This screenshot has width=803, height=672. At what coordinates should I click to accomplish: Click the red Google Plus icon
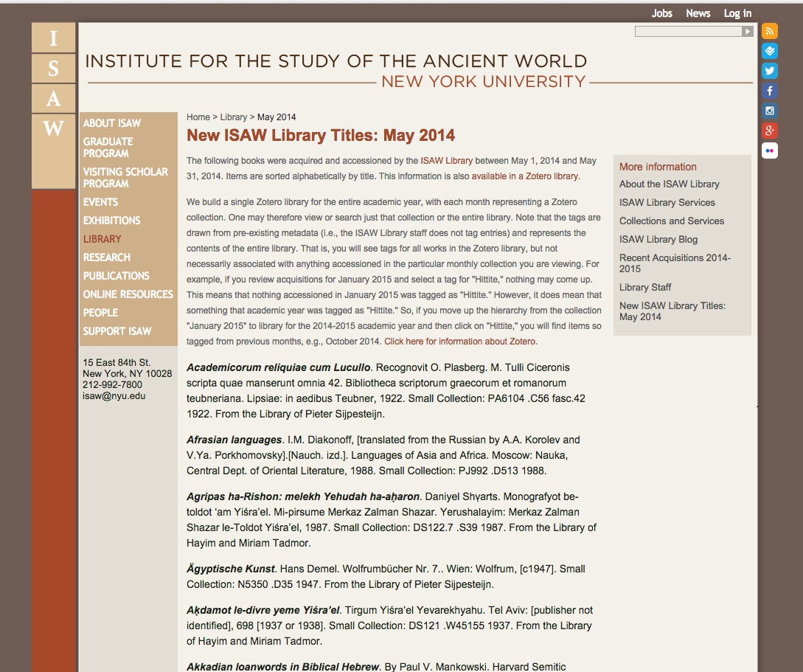(770, 131)
